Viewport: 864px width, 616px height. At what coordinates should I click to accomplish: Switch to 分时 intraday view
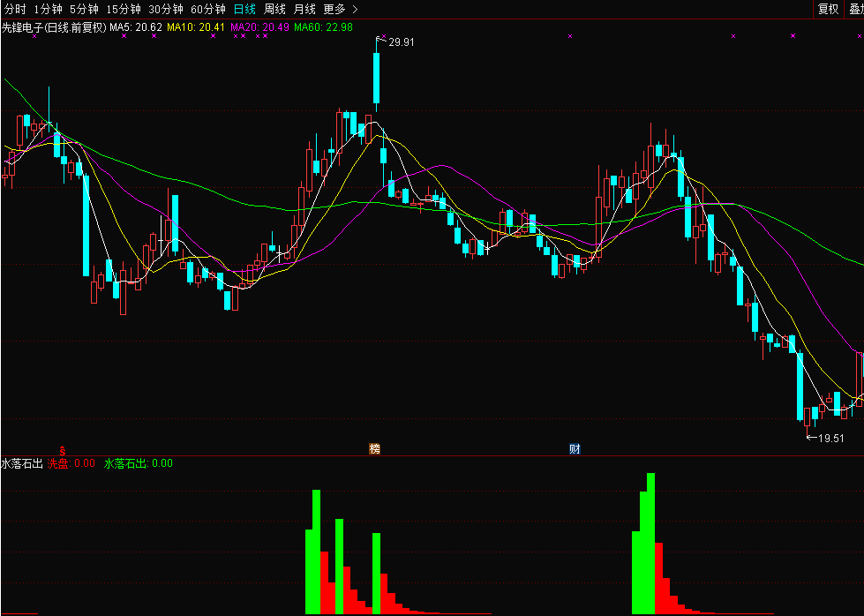tap(15, 10)
